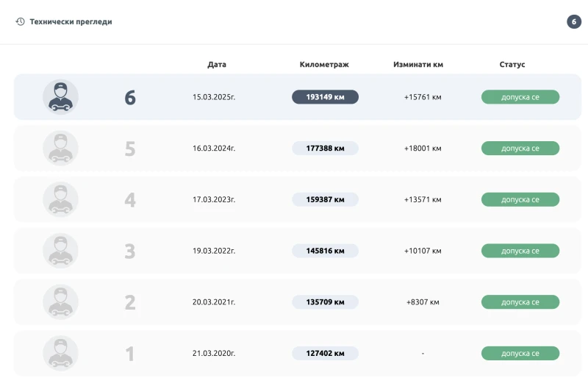Click допуска се status for 15.03.2025г.
This screenshot has height=389, width=588.
520,97
